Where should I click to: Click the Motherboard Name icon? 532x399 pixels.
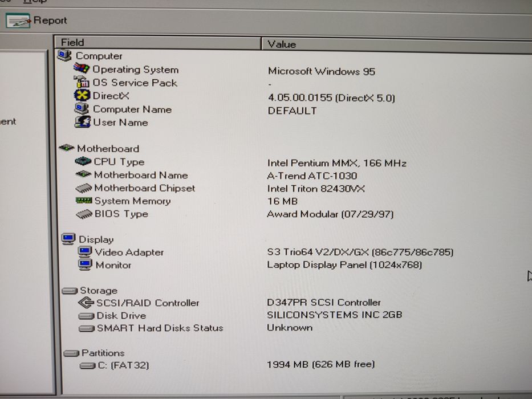[x=83, y=174]
